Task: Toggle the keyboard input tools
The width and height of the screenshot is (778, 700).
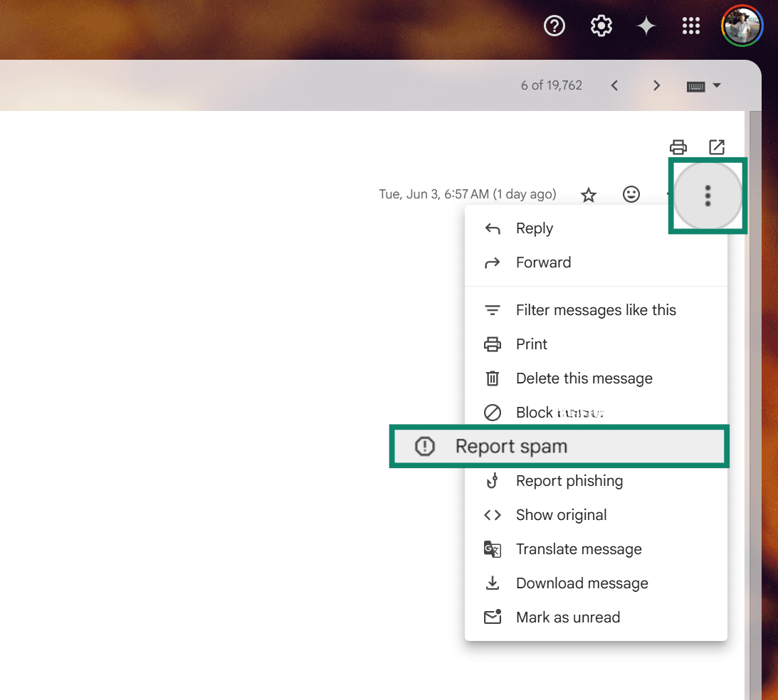Action: (695, 85)
